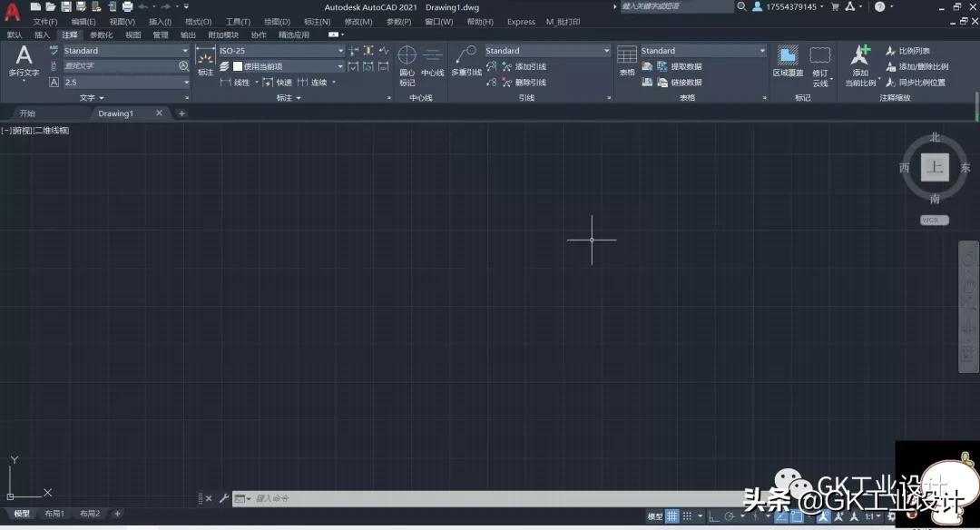The width and height of the screenshot is (980, 530).
Task: Click the Undo arrow icon
Action: pyautogui.click(x=143, y=7)
